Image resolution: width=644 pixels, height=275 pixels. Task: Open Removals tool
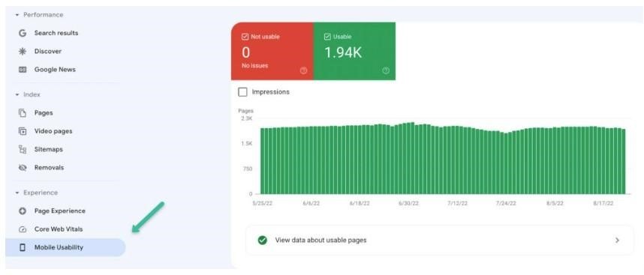tap(50, 168)
